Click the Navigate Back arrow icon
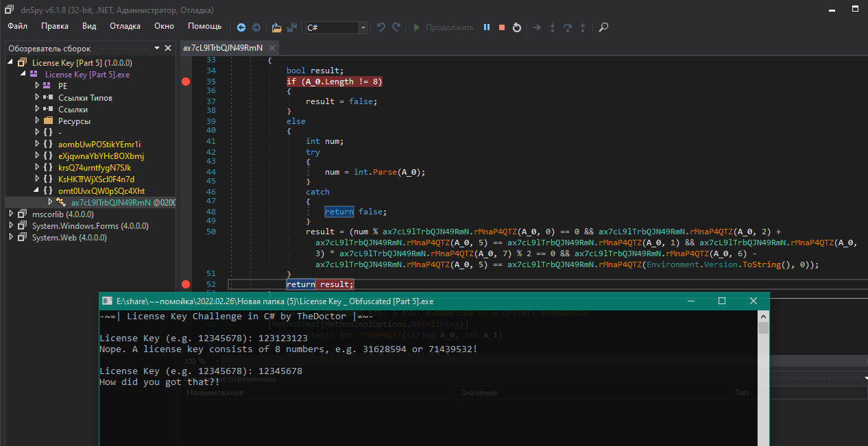The width and height of the screenshot is (868, 446). (241, 27)
